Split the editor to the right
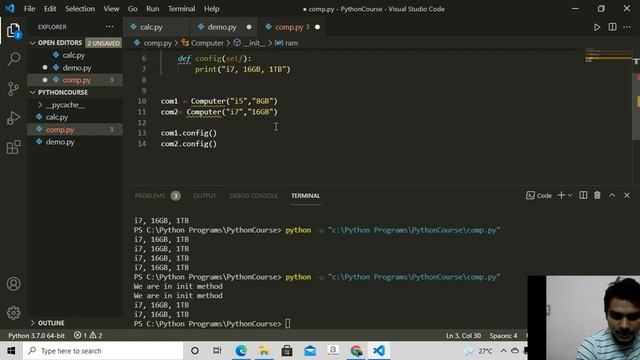 [612, 27]
